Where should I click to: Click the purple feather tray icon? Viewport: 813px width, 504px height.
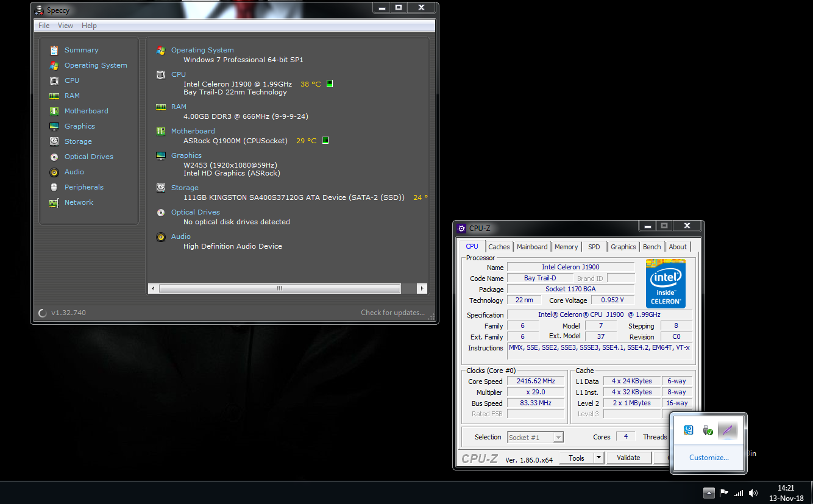pyautogui.click(x=727, y=430)
